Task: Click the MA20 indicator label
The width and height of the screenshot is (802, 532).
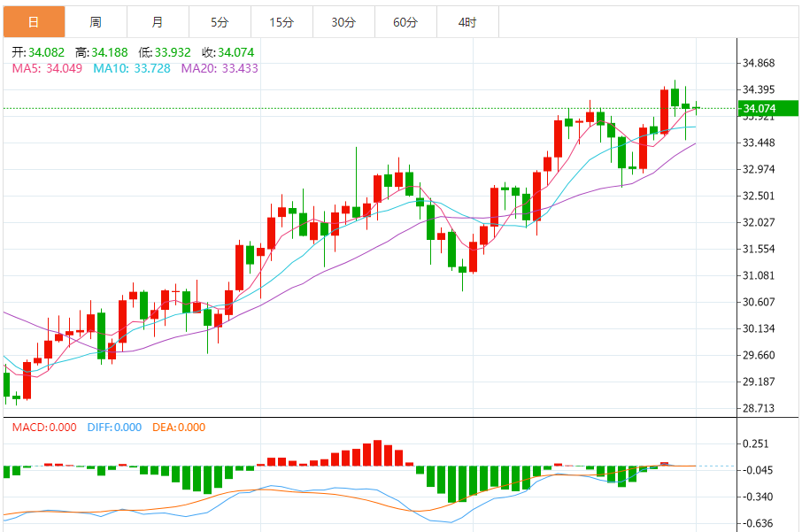Action: point(220,68)
